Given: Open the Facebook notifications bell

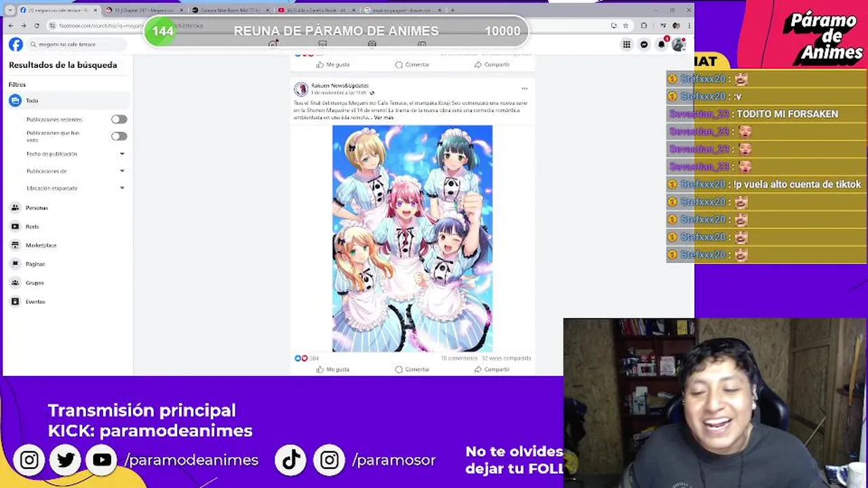Looking at the screenshot, I should [662, 45].
